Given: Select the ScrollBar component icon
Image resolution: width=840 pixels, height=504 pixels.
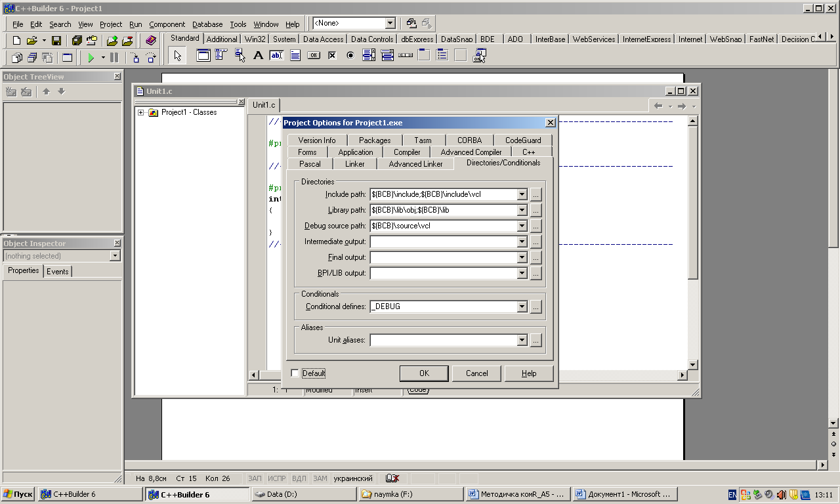Looking at the screenshot, I should click(x=406, y=55).
